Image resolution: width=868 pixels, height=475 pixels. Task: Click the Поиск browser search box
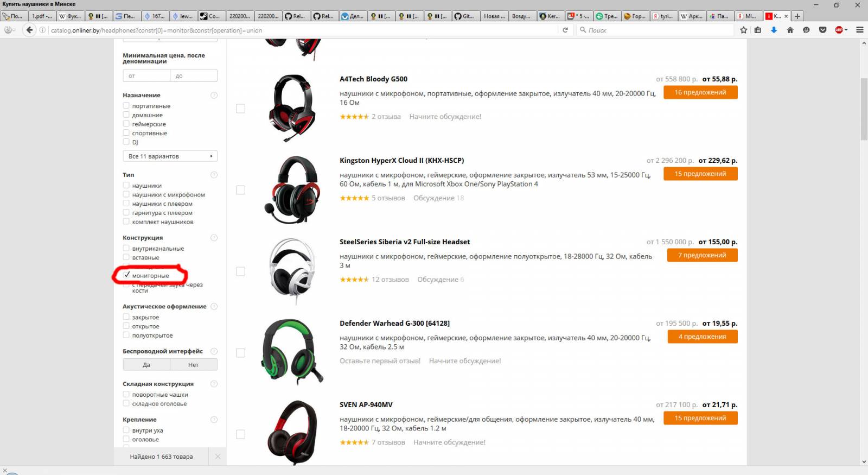tap(655, 30)
